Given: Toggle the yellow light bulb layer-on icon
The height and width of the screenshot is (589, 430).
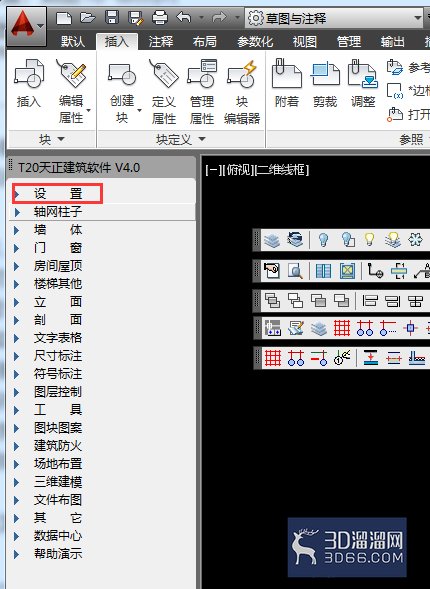Looking at the screenshot, I should click(370, 240).
